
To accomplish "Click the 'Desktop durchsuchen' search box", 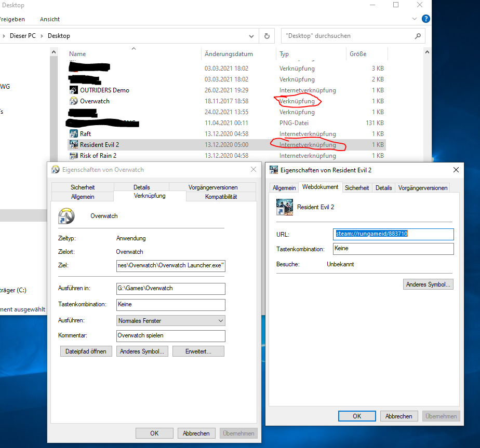I will (x=353, y=36).
